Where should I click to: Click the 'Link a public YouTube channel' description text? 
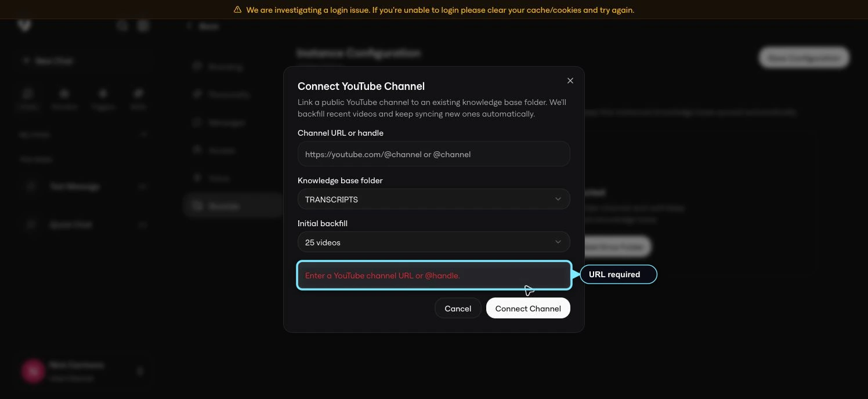(x=432, y=108)
